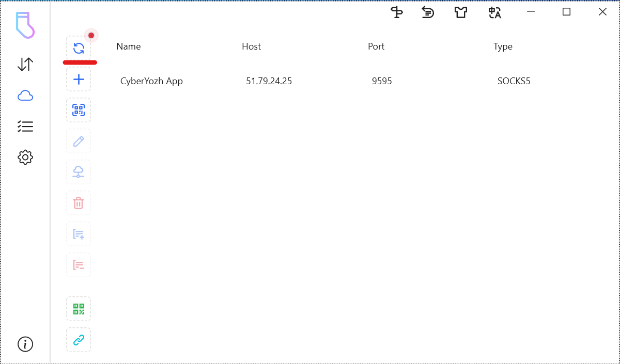The image size is (620, 364).
Task: Open the info about icon
Action: point(25,344)
